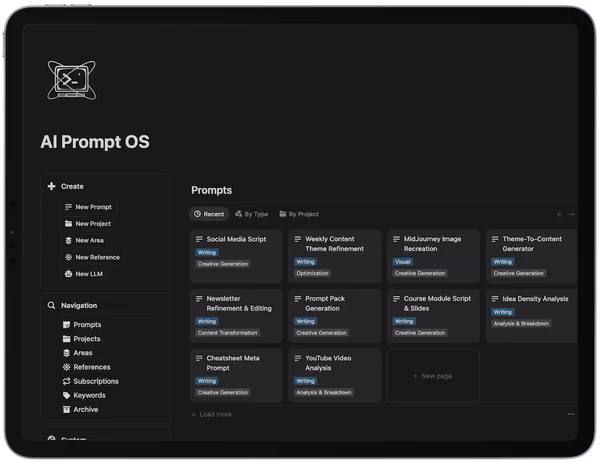Click the New Prompt button
Viewport: 600px width, 462px height.
[x=88, y=207]
